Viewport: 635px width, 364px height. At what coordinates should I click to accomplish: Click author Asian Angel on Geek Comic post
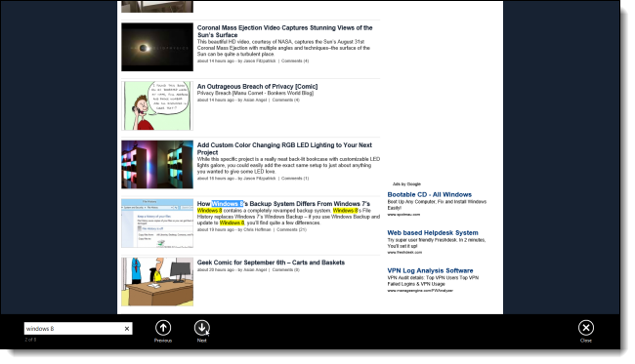255,269
